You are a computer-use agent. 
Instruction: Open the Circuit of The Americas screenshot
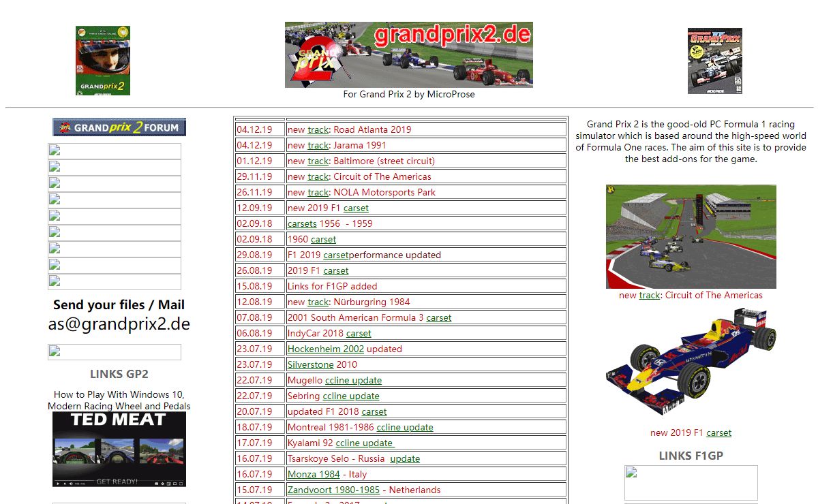(x=691, y=236)
